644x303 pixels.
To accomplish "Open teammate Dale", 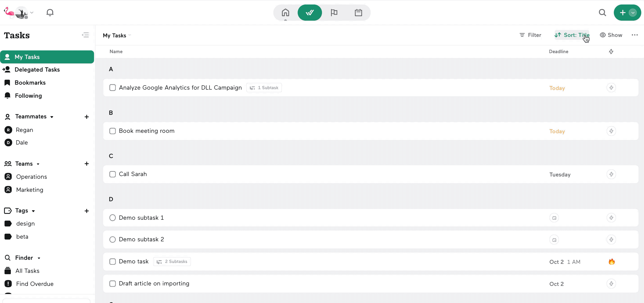I will (21, 142).
